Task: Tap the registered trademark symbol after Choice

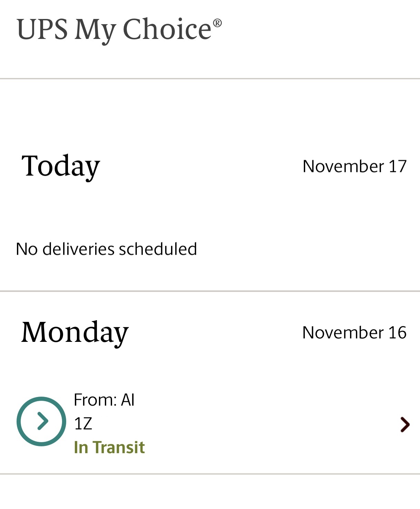Action: tap(217, 23)
